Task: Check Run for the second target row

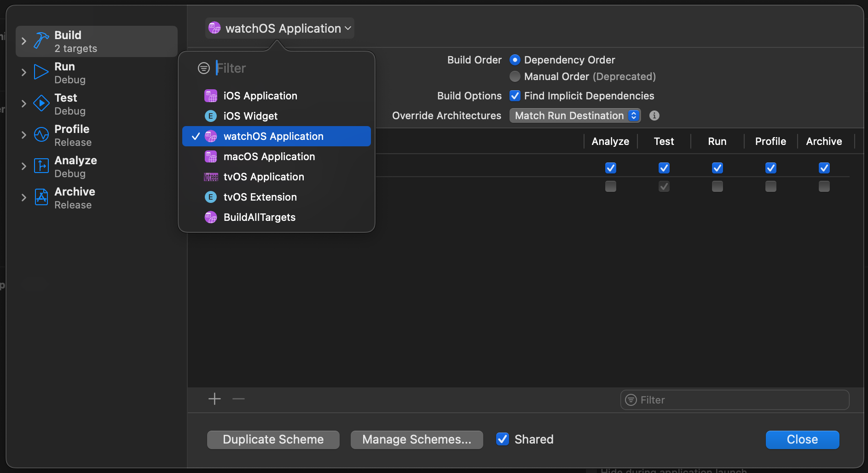Action: tap(718, 186)
